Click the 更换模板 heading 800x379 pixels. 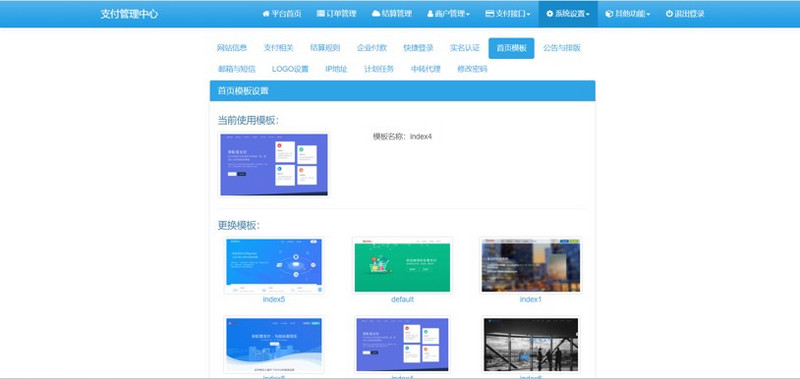[x=239, y=225]
